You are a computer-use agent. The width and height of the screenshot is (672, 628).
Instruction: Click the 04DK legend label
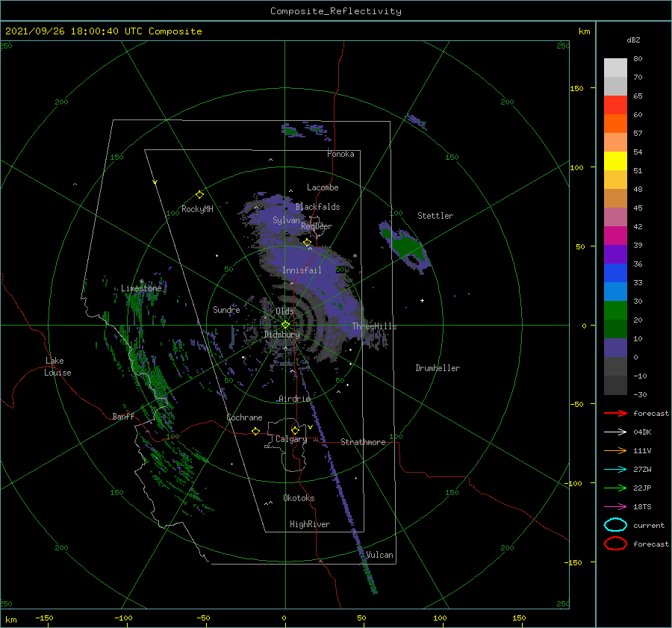[642, 432]
